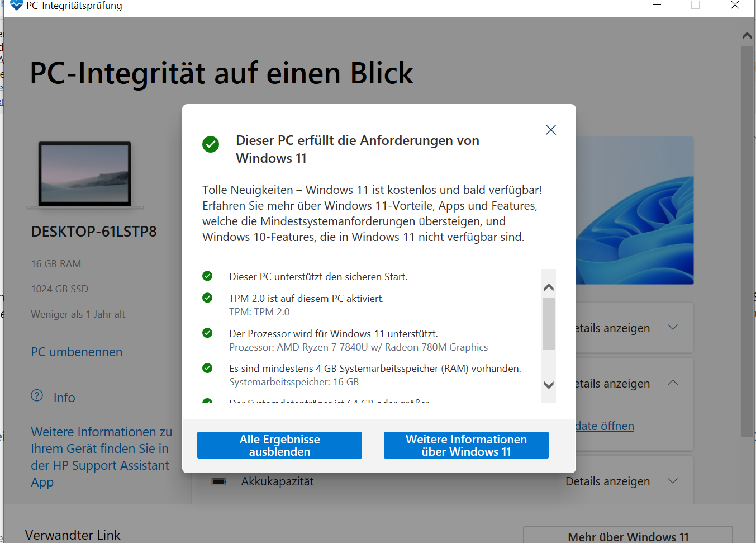Click the green check beside processor result
Viewport: 756px width, 543px height.
pyautogui.click(x=207, y=333)
